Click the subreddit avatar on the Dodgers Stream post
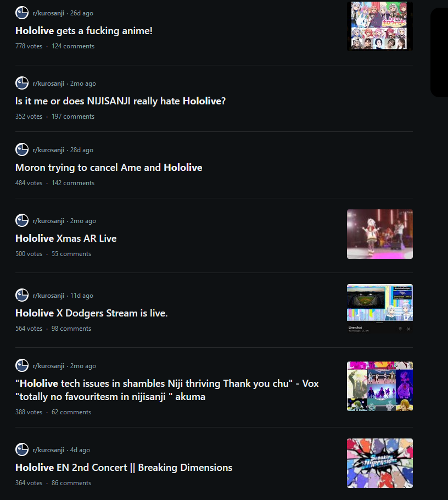The image size is (448, 500). click(22, 295)
